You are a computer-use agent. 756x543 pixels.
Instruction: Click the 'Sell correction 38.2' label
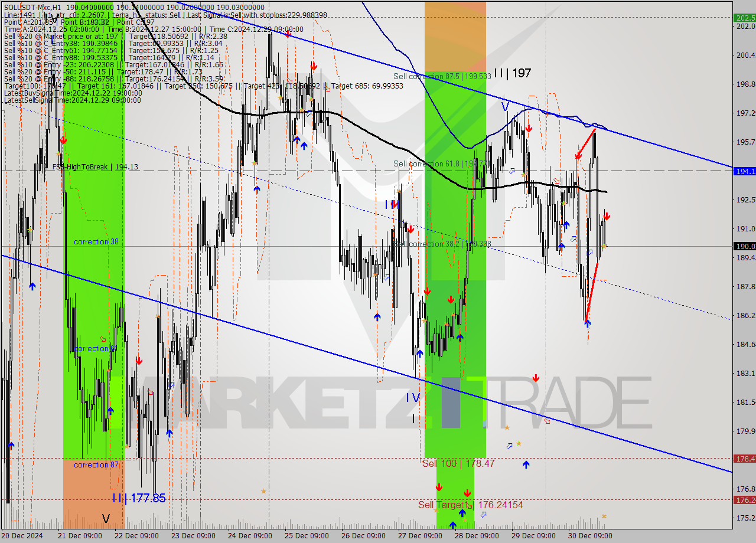point(442,244)
